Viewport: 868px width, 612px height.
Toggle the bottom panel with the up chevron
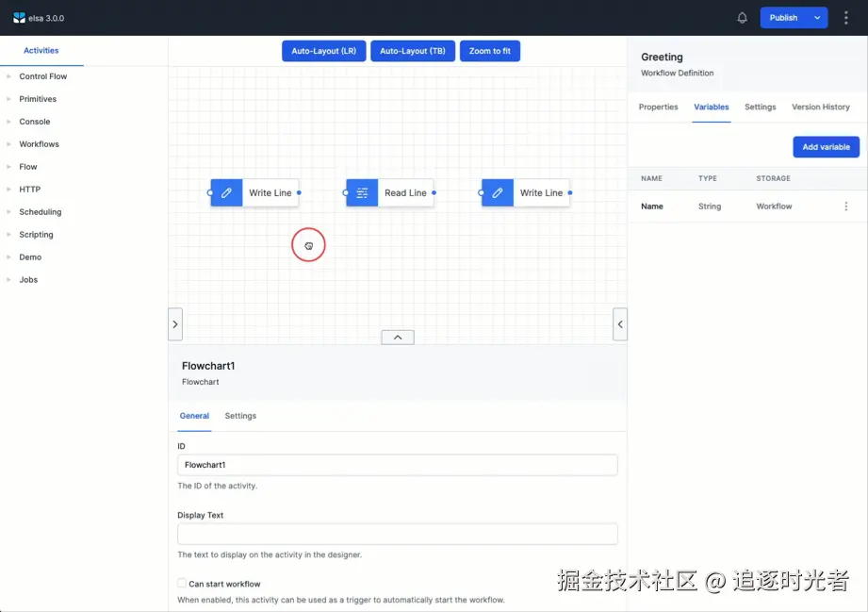pyautogui.click(x=398, y=338)
